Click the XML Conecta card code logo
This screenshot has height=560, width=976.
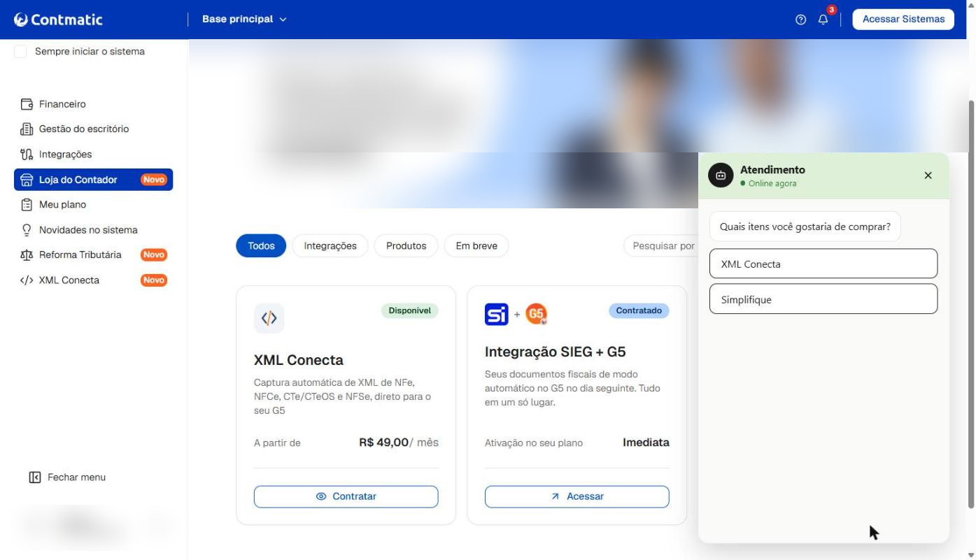coord(269,318)
